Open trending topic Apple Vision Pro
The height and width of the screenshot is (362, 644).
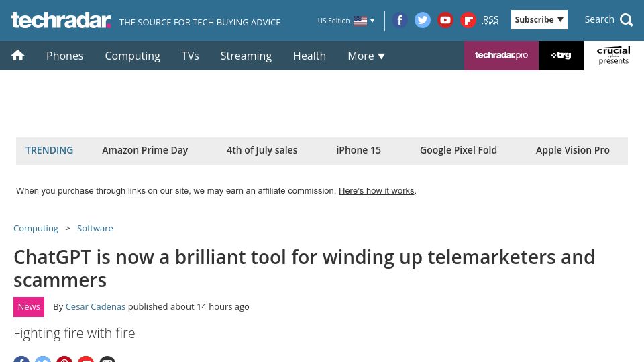point(572,150)
